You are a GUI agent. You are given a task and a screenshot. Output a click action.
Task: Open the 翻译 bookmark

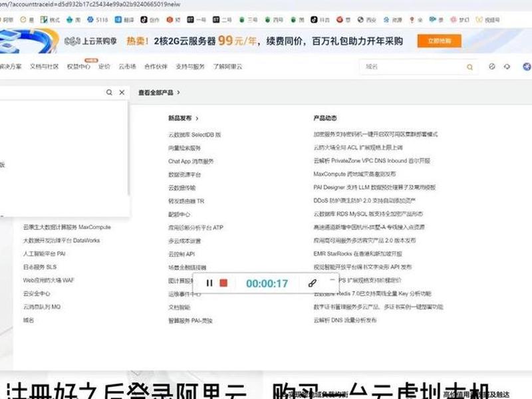click(x=124, y=20)
